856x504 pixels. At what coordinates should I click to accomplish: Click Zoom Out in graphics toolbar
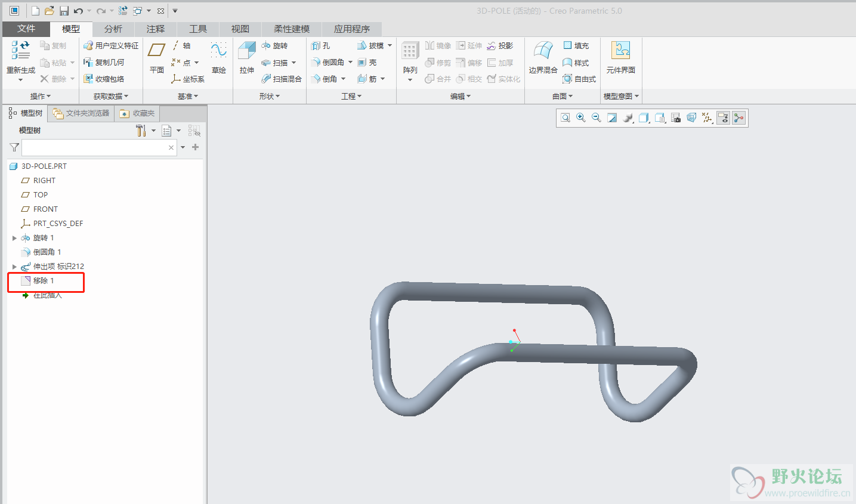(x=597, y=118)
